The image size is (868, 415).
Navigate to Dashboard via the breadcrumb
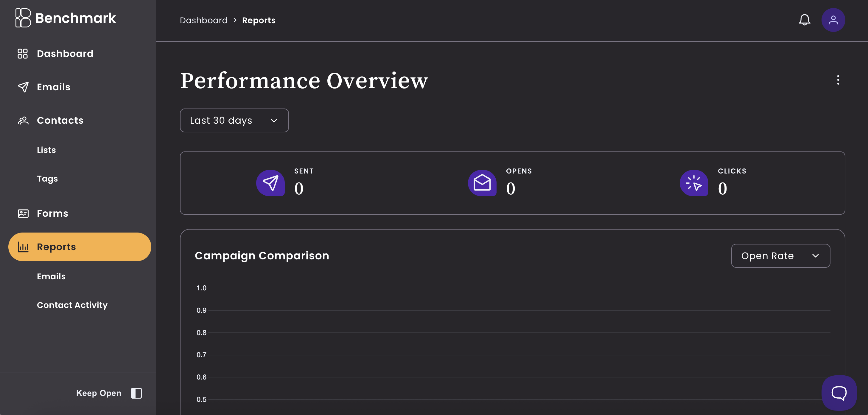click(203, 20)
